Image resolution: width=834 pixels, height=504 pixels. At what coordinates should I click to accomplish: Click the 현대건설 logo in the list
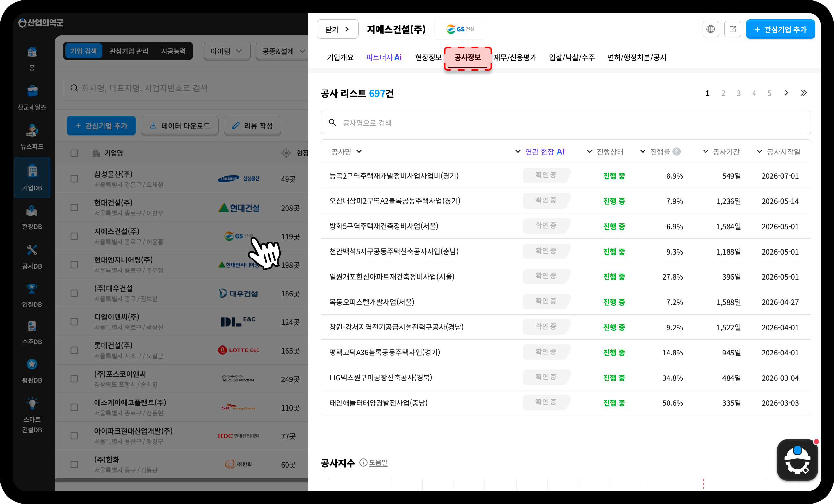239,207
